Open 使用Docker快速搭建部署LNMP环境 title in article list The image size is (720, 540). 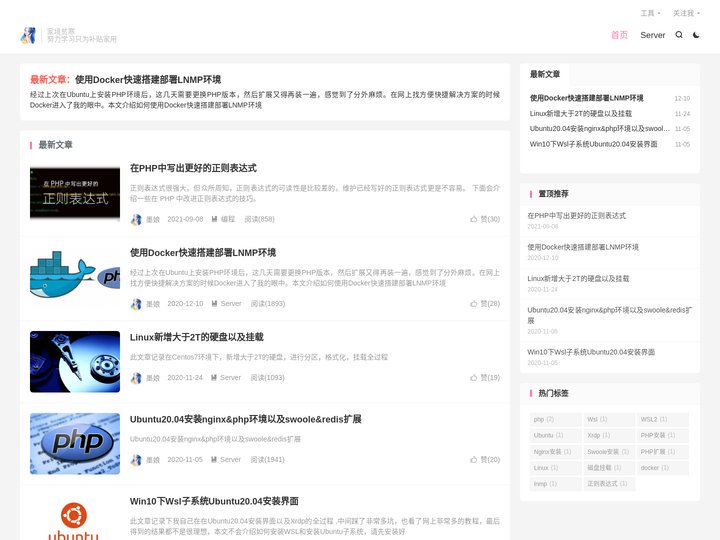[x=202, y=253]
